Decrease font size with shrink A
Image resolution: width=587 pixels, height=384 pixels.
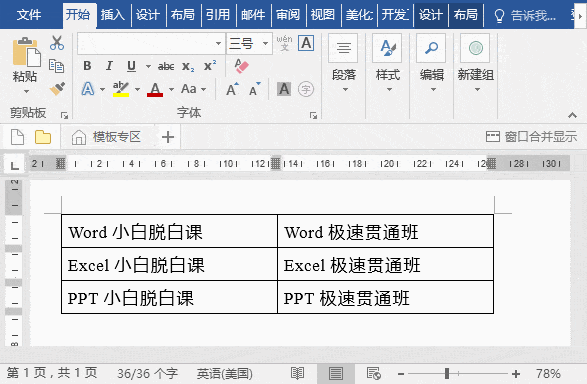coord(255,89)
